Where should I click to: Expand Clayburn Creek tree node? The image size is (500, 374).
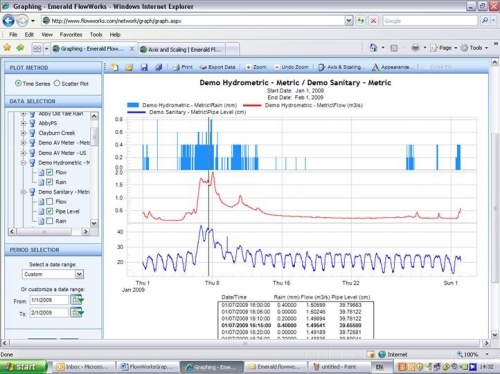click(23, 133)
